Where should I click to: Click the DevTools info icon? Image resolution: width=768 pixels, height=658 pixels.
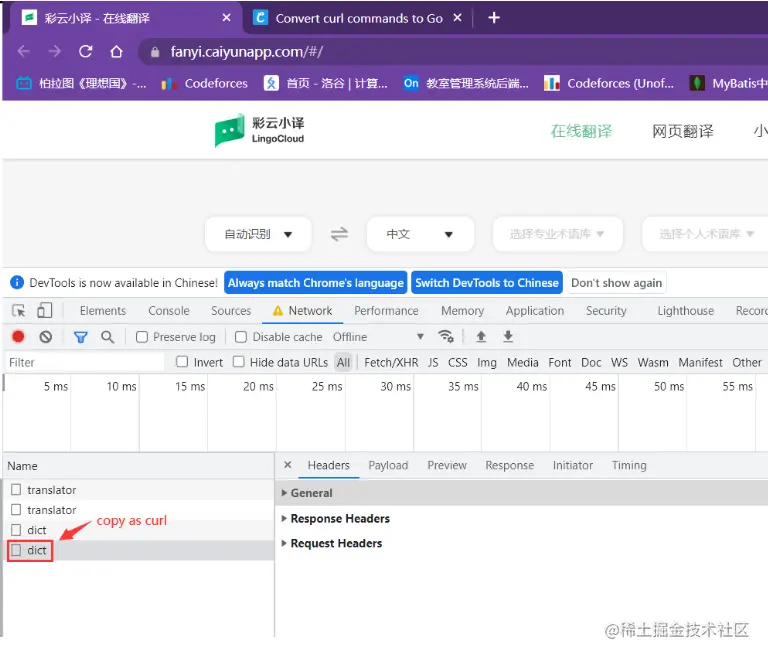tap(17, 283)
